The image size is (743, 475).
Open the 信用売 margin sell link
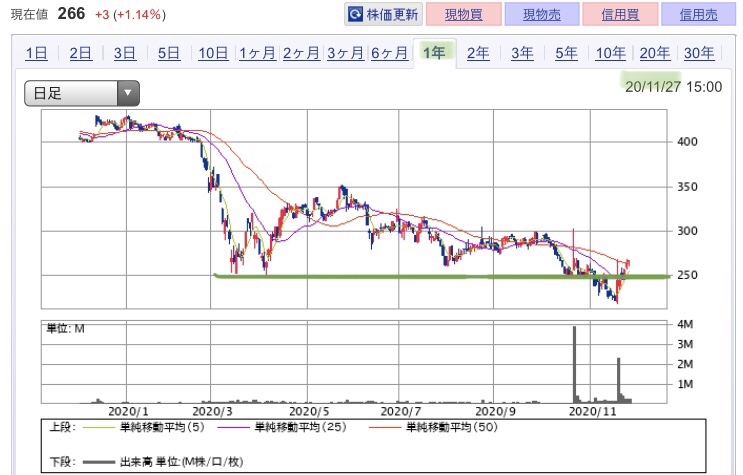[x=698, y=15]
